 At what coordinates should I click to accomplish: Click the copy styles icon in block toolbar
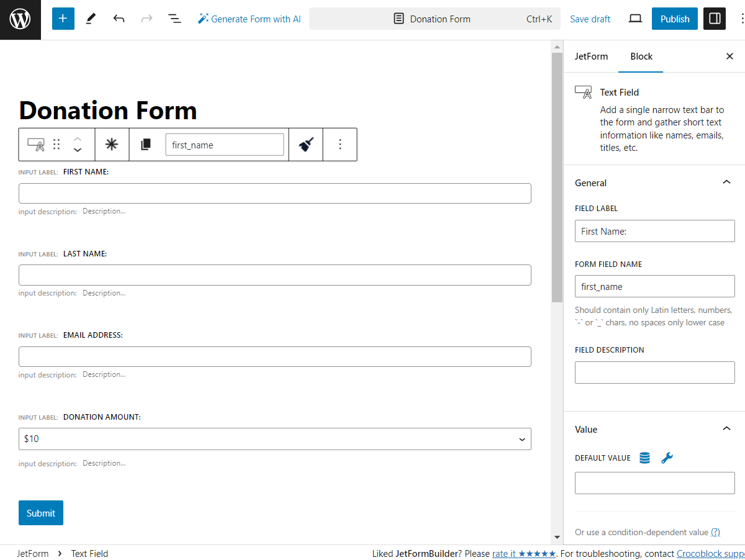point(145,144)
